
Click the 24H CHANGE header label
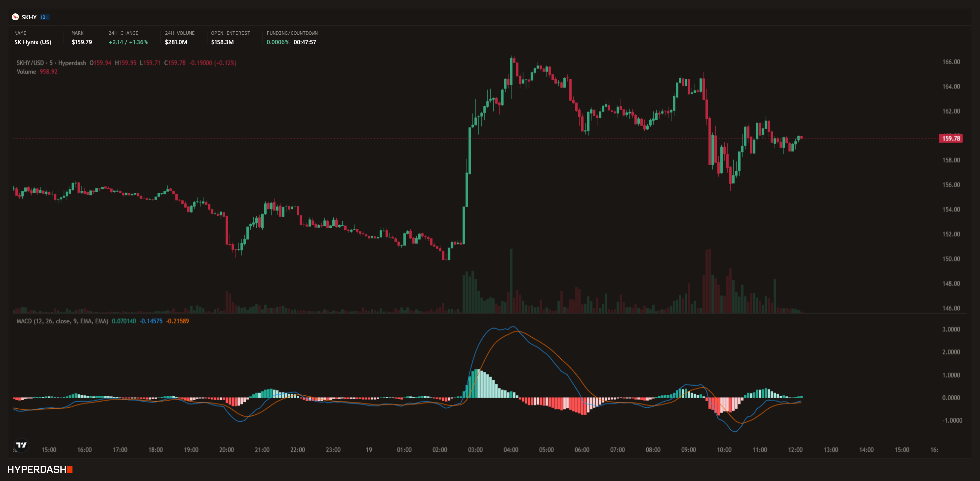[x=123, y=33]
